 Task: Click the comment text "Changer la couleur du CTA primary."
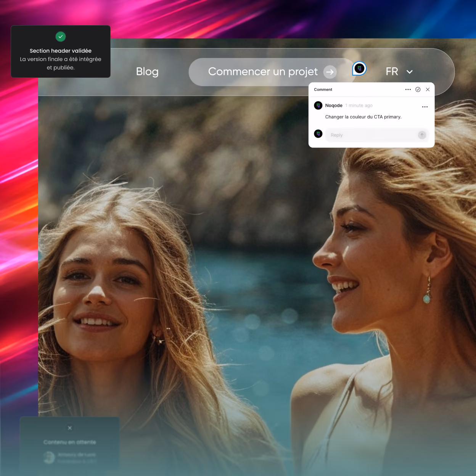pos(363,117)
